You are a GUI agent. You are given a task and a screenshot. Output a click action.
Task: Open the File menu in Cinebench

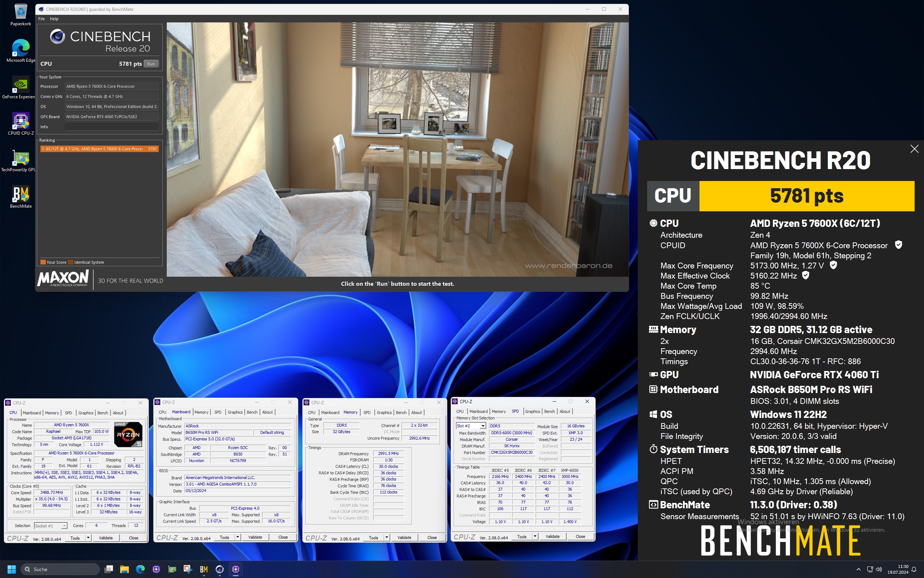(x=42, y=19)
